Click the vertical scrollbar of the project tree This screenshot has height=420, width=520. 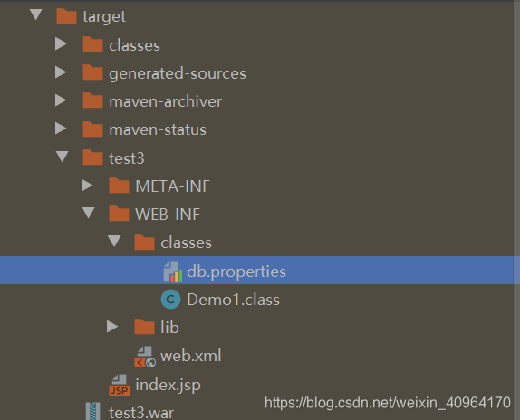516,210
